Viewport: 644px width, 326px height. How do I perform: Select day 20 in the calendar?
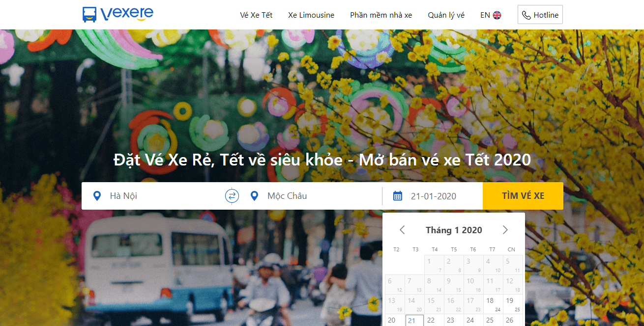395,321
